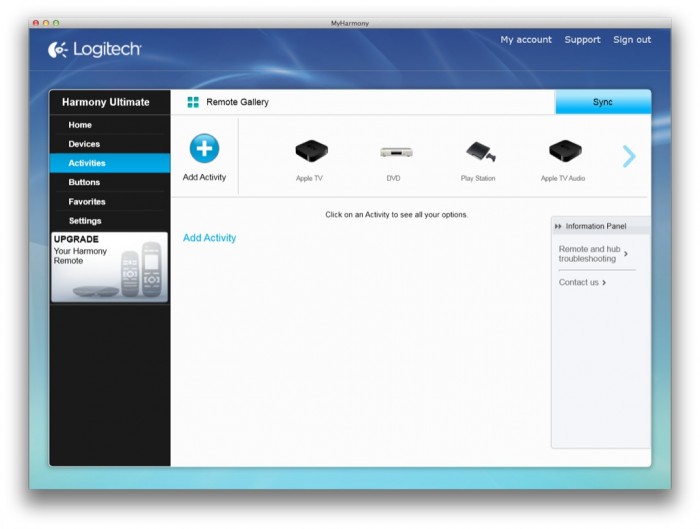Open the Devices sidebar item

click(110, 144)
